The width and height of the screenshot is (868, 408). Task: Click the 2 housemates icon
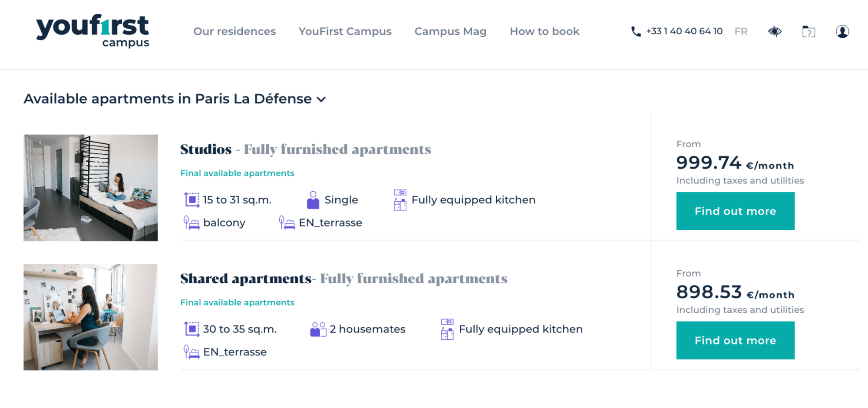click(318, 329)
